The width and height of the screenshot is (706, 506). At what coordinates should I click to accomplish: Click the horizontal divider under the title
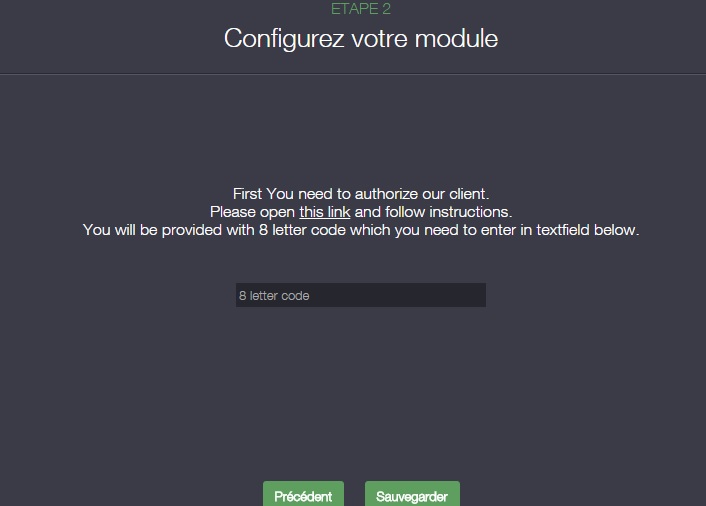(x=353, y=74)
